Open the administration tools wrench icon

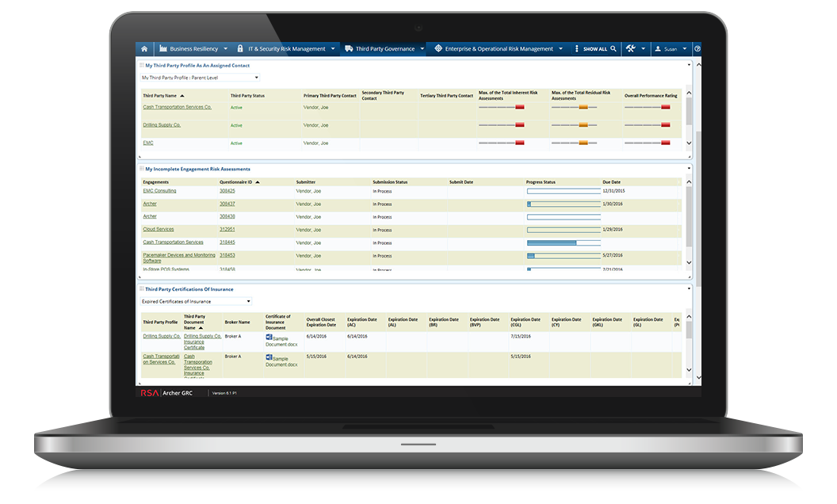point(631,48)
